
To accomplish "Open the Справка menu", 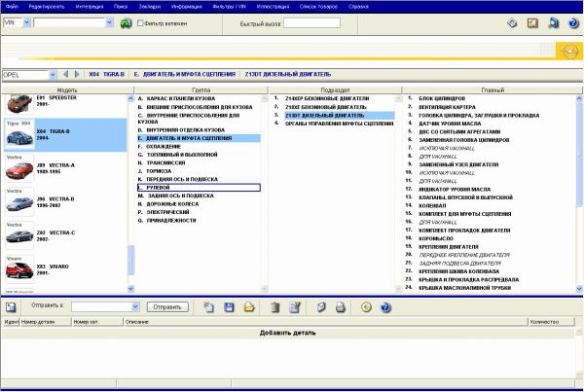I will click(358, 7).
